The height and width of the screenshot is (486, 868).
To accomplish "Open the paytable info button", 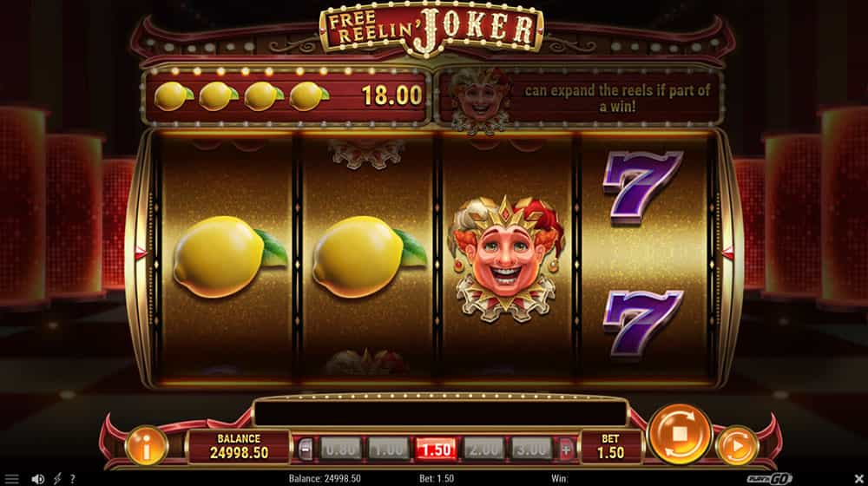I will point(147,446).
